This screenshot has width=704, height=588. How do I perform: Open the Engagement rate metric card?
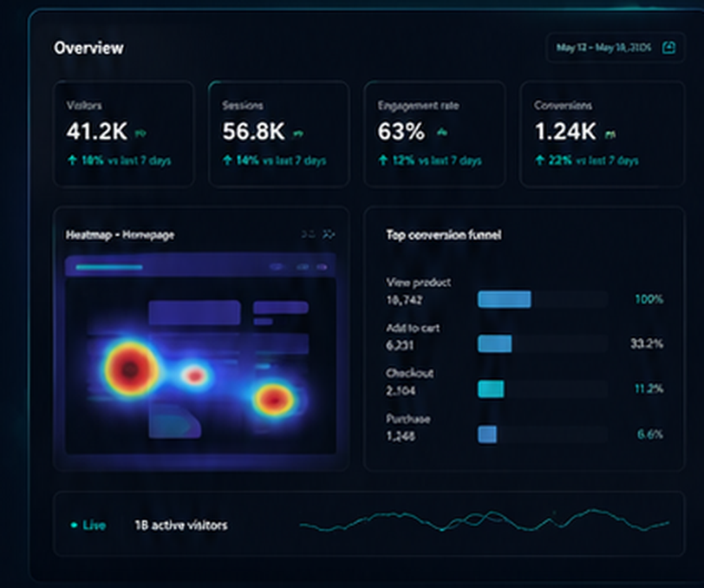pos(434,134)
